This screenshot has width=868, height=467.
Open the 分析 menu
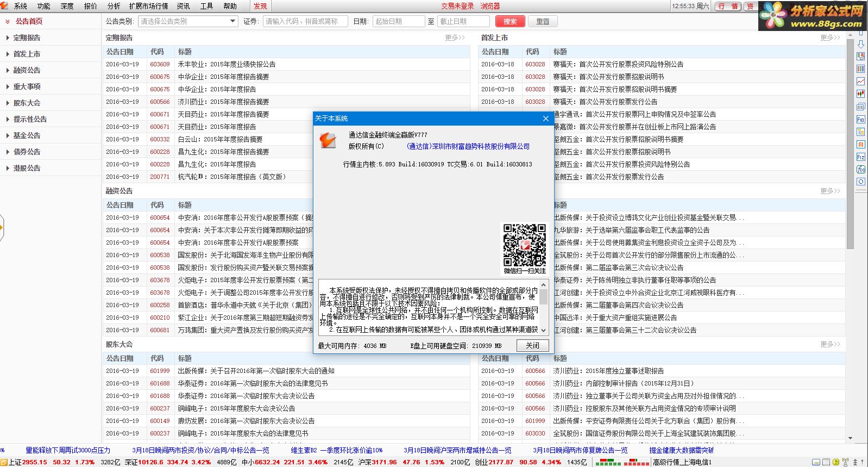(114, 6)
